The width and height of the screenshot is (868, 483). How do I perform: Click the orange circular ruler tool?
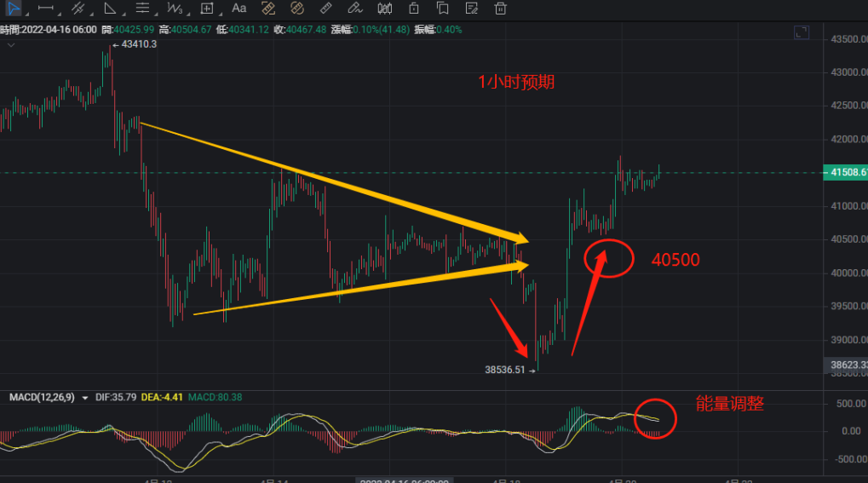(297, 9)
